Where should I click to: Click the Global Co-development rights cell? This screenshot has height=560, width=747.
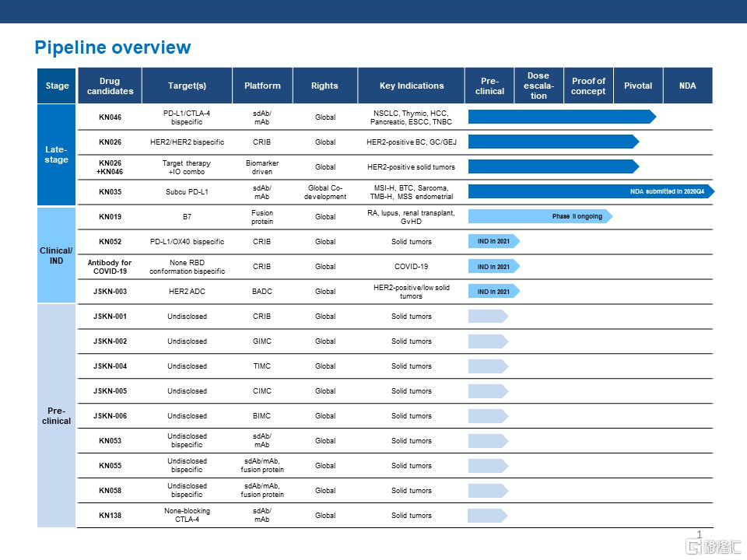324,191
